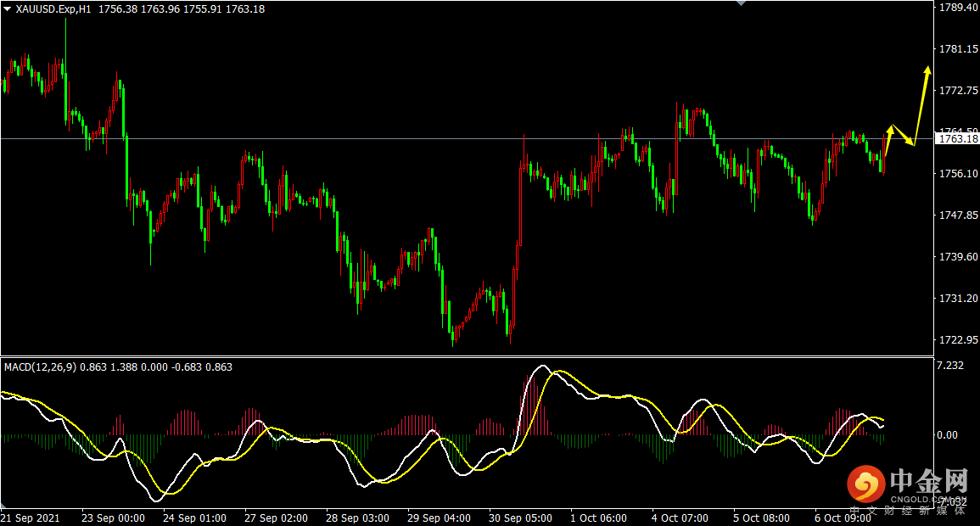Click the 0.00 MACD zero level label
Image resolution: width=980 pixels, height=526 pixels.
click(947, 435)
